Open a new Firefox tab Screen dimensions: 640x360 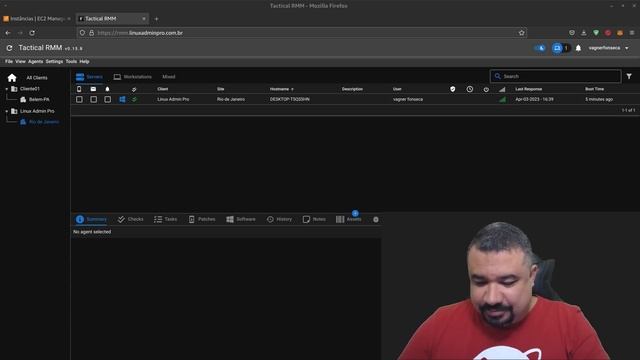pos(156,19)
